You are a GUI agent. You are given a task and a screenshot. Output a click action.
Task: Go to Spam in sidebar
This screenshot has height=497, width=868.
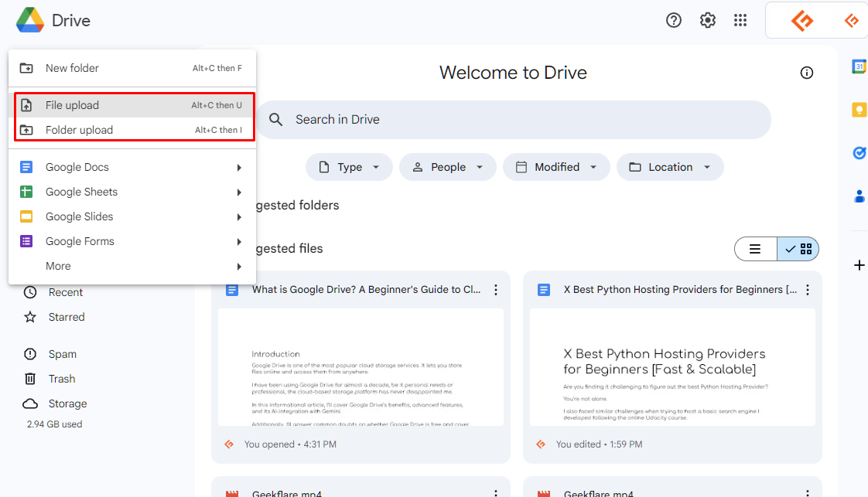click(63, 354)
